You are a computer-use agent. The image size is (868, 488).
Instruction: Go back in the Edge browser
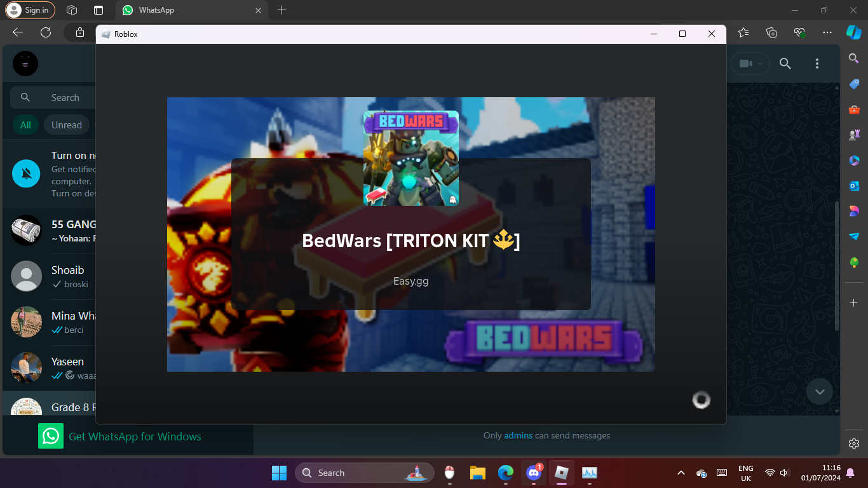[x=18, y=32]
